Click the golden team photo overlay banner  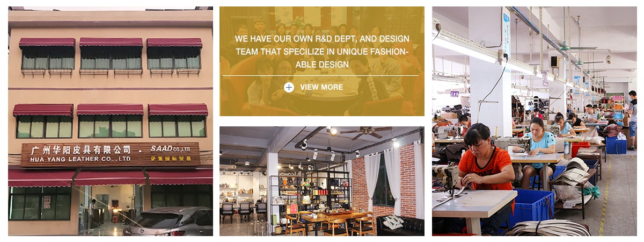tap(322, 61)
